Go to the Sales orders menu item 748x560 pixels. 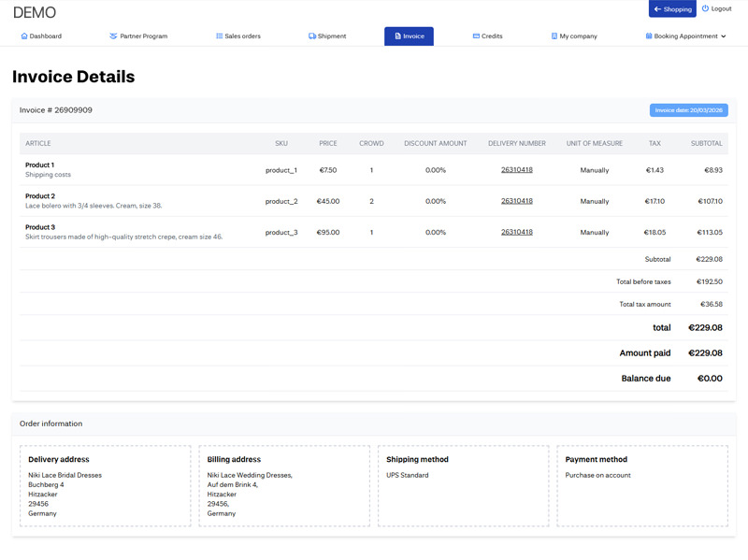click(242, 36)
